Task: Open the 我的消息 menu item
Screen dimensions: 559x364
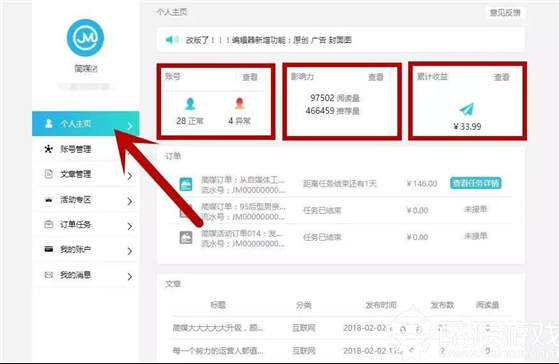Action: tap(86, 275)
